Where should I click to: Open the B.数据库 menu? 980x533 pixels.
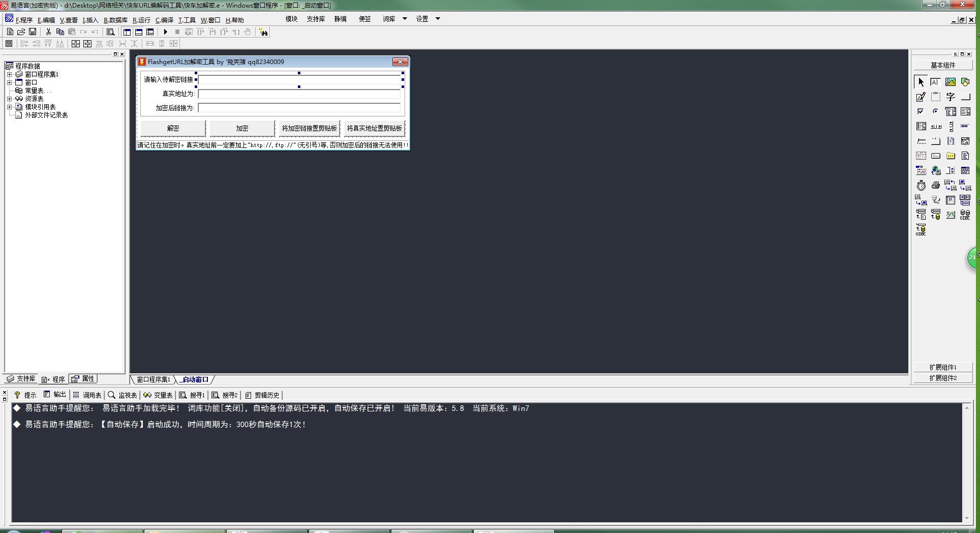click(115, 20)
